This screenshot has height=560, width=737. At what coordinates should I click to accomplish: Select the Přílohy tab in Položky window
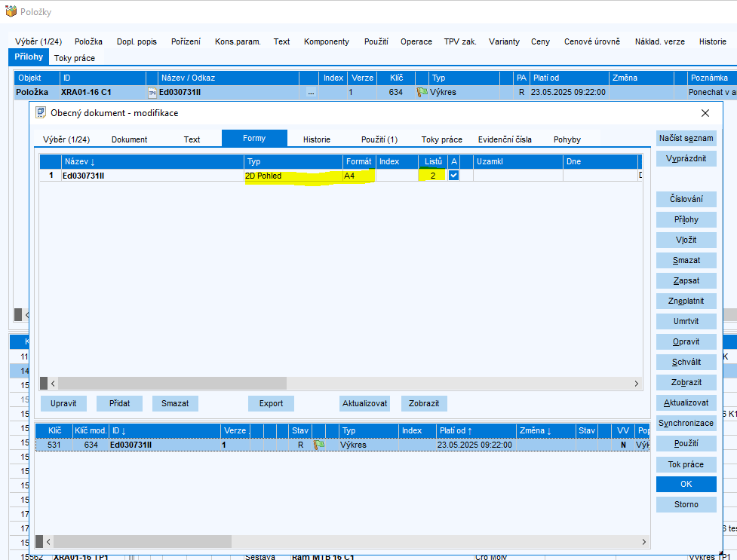pos(29,57)
